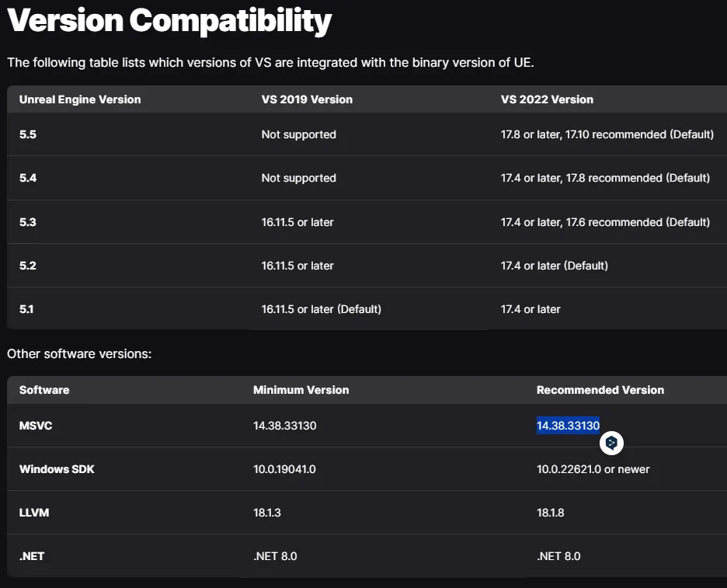Image resolution: width=727 pixels, height=588 pixels.
Task: Click the 5.5 engine version cell
Action: click(28, 134)
